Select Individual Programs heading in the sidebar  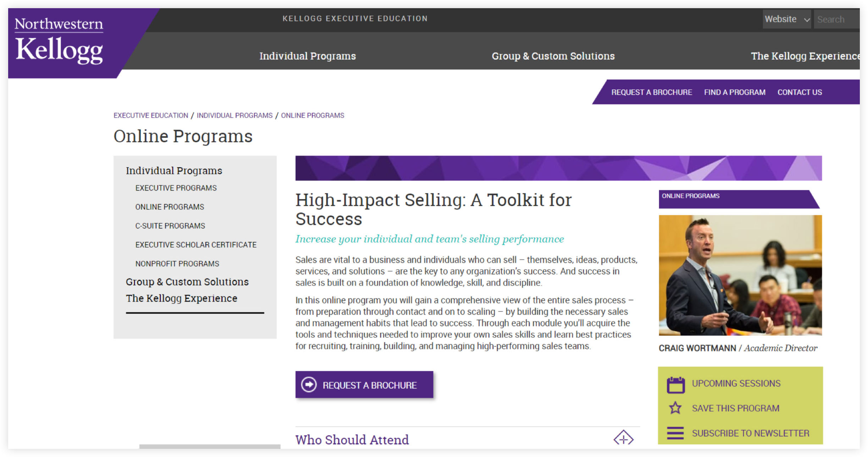[174, 171]
